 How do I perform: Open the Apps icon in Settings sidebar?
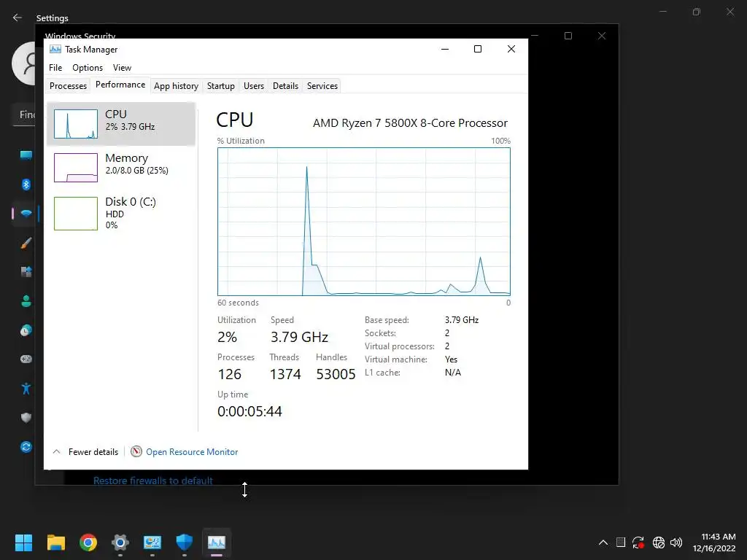26,272
